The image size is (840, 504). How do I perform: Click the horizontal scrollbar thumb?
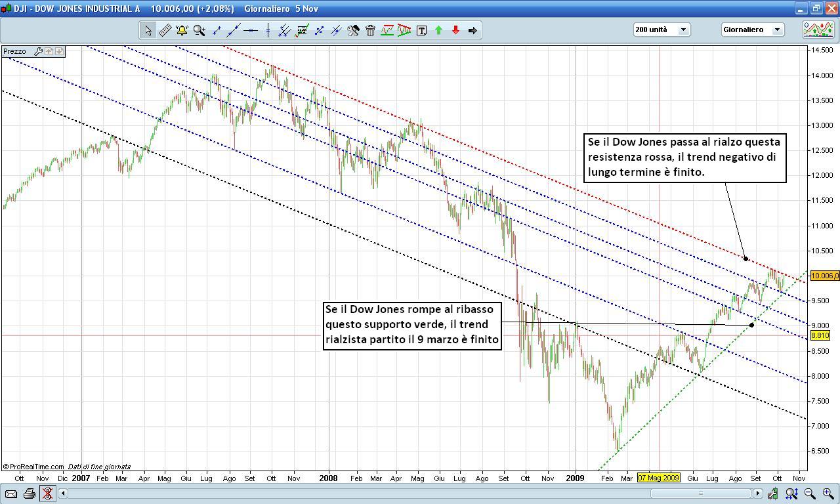coord(700,493)
